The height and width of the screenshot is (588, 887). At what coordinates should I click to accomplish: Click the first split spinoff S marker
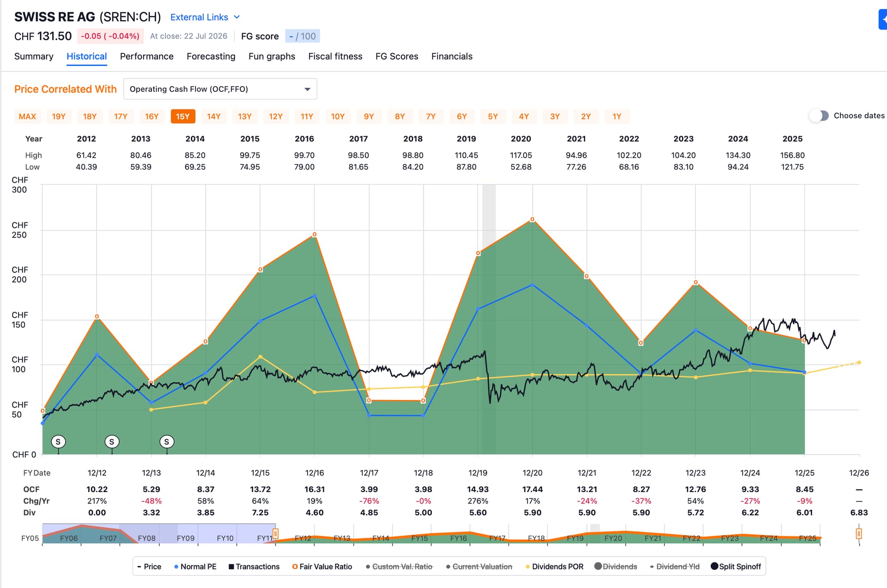click(58, 442)
